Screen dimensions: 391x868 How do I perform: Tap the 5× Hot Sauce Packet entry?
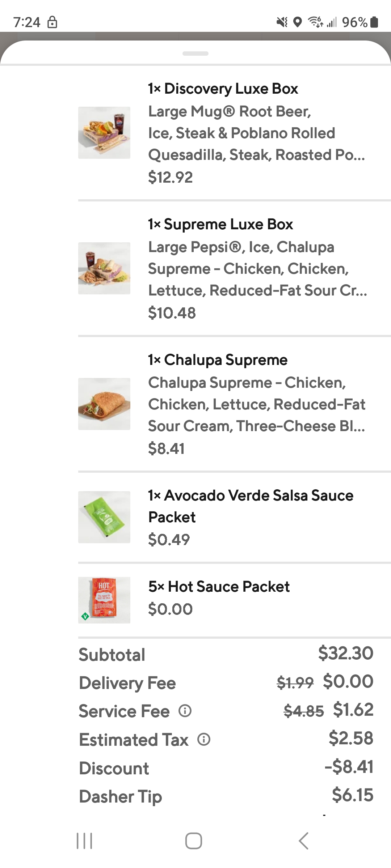(x=219, y=587)
